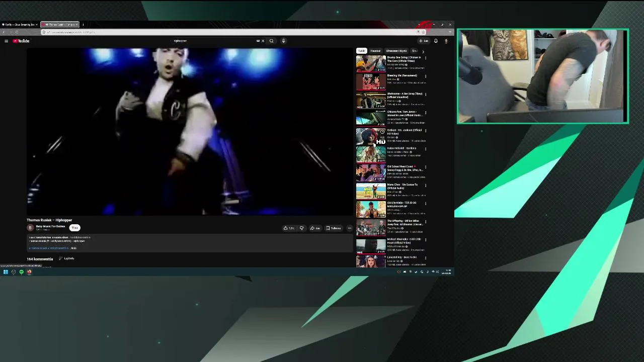Open the browser application menu icon

pos(450,32)
